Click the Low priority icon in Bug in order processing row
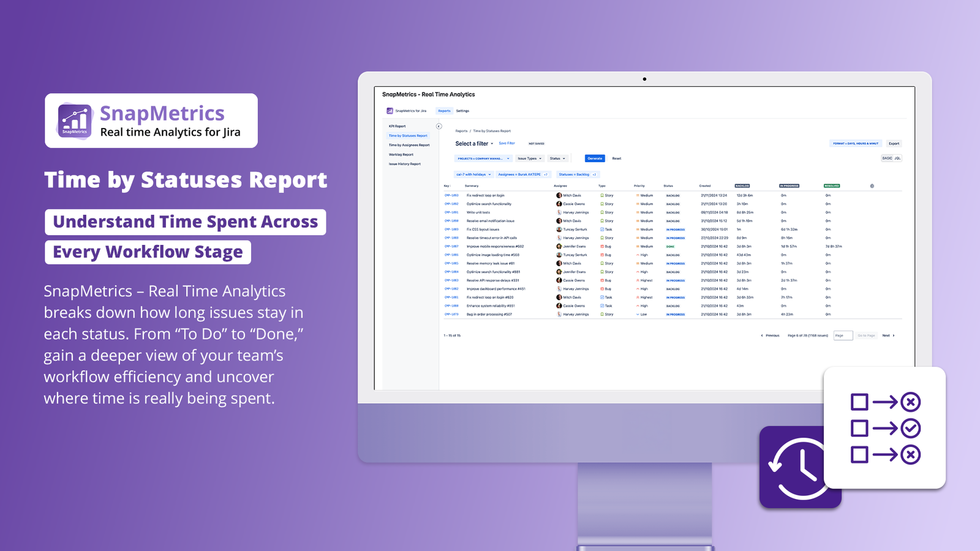The width and height of the screenshot is (980, 551). coord(638,314)
